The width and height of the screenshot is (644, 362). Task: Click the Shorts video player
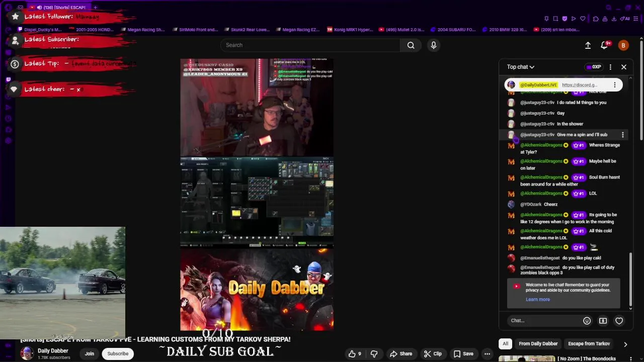257,194
